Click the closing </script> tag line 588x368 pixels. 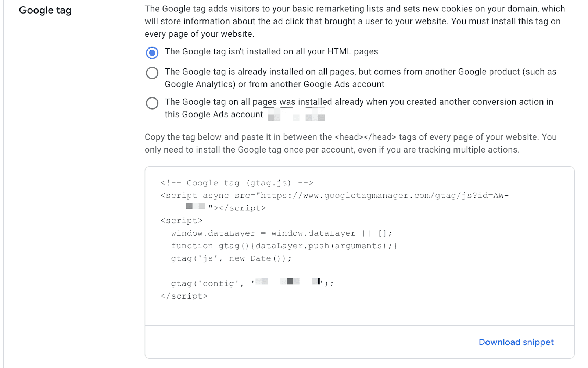tap(184, 296)
